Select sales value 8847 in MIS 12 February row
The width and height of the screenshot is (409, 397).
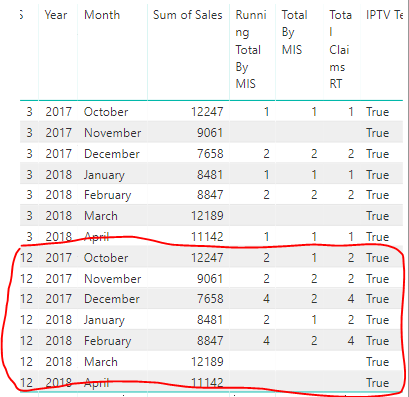(210, 341)
